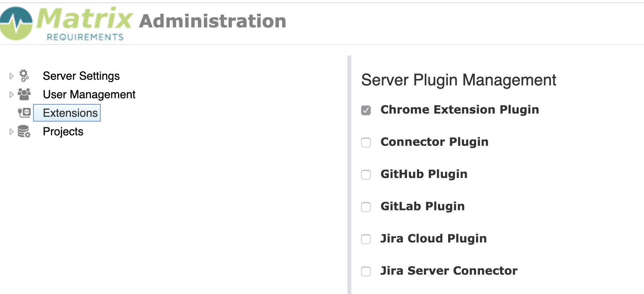Image resolution: width=644 pixels, height=294 pixels.
Task: Click the Server Settings gears icon
Action: (24, 76)
